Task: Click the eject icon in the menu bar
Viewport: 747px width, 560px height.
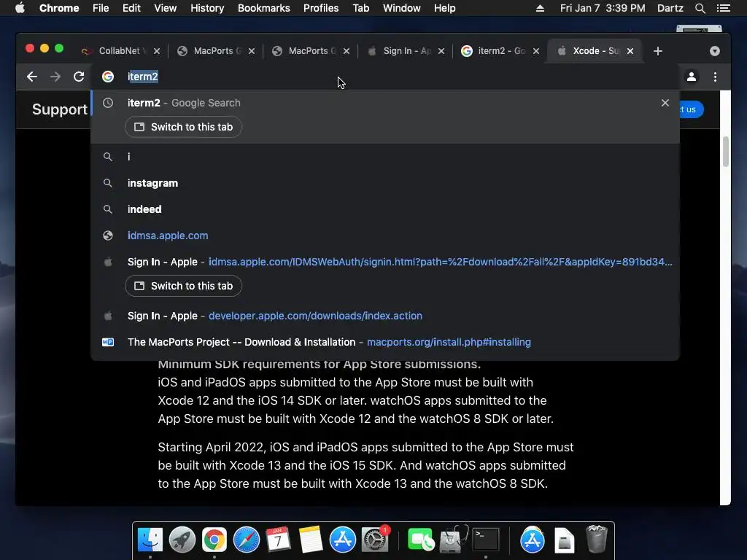Action: pos(540,8)
